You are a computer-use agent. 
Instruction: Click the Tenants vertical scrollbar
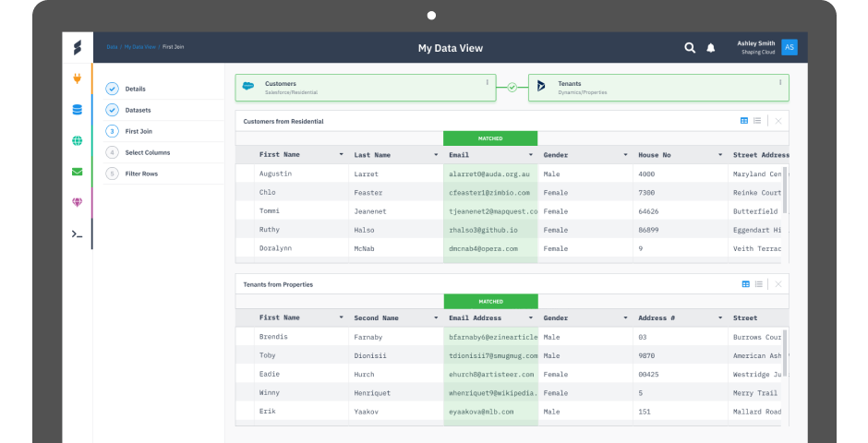pos(785,353)
